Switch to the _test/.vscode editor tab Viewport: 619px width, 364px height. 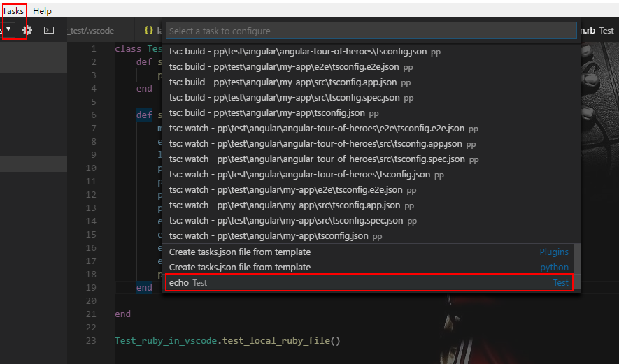92,30
